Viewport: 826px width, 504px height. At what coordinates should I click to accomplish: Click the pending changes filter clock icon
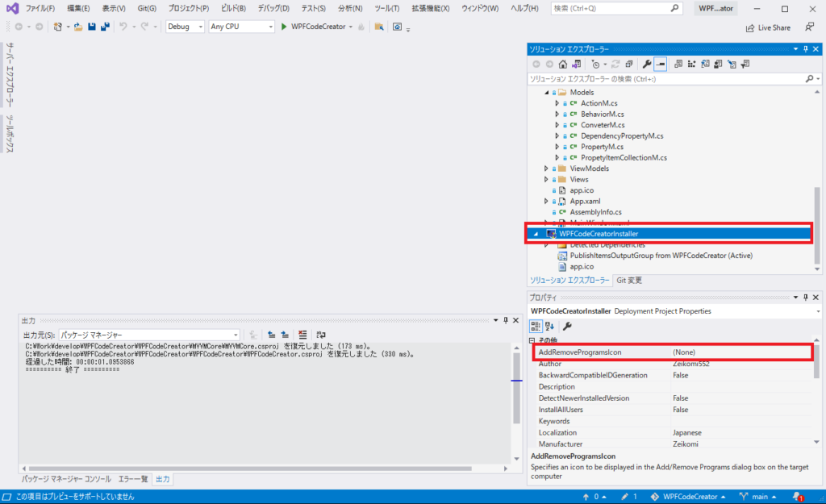click(x=595, y=65)
